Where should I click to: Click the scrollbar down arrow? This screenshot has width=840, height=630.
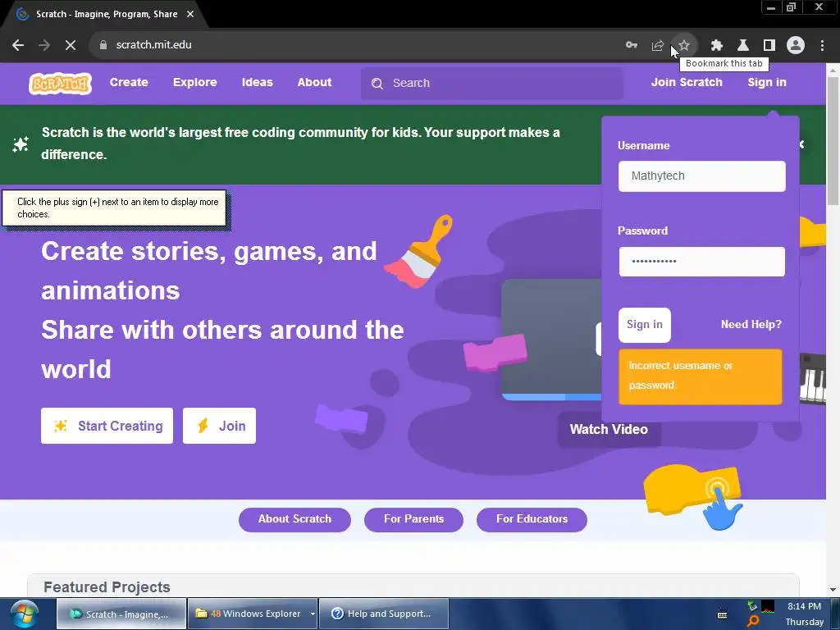[833, 590]
